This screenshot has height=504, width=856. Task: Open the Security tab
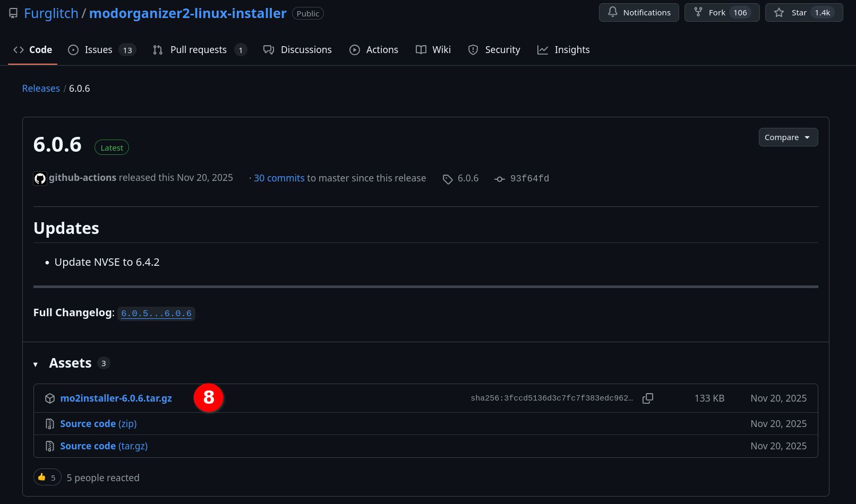coord(494,50)
